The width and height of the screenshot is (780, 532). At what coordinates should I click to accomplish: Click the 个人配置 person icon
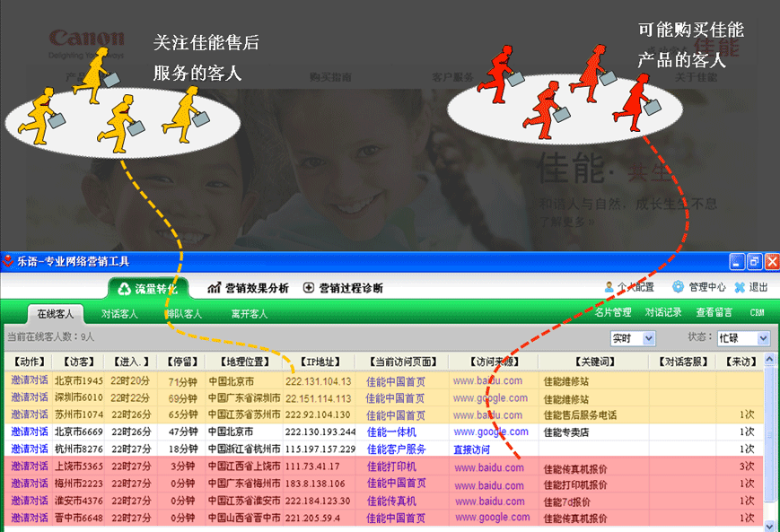(x=609, y=287)
